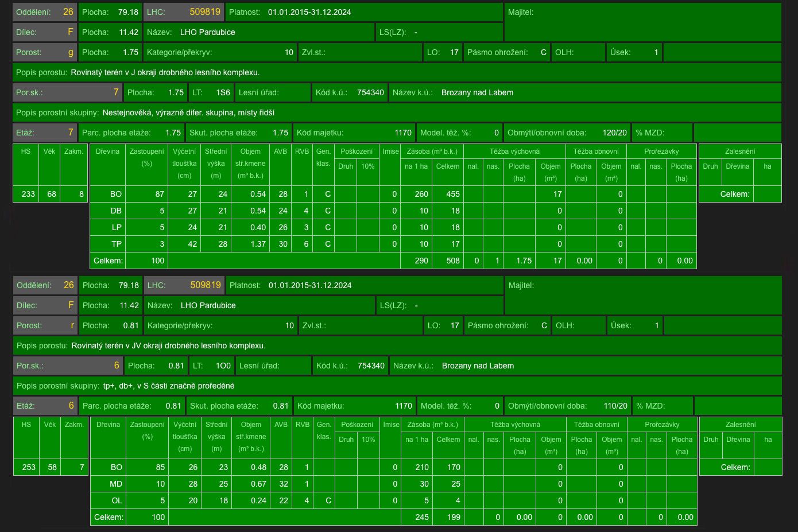The height and width of the screenshot is (532, 798).
Task: Select the OL species row in the second table
Action: point(394,500)
